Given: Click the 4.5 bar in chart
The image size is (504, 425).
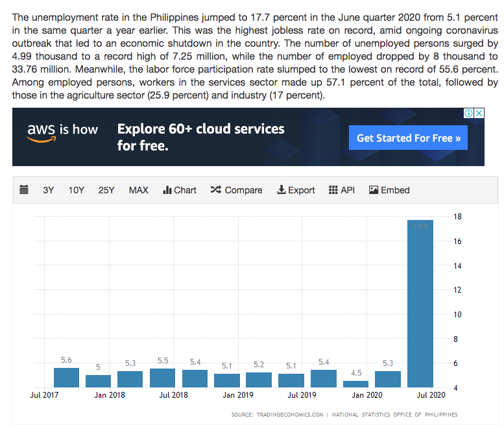Looking at the screenshot, I should (x=356, y=384).
